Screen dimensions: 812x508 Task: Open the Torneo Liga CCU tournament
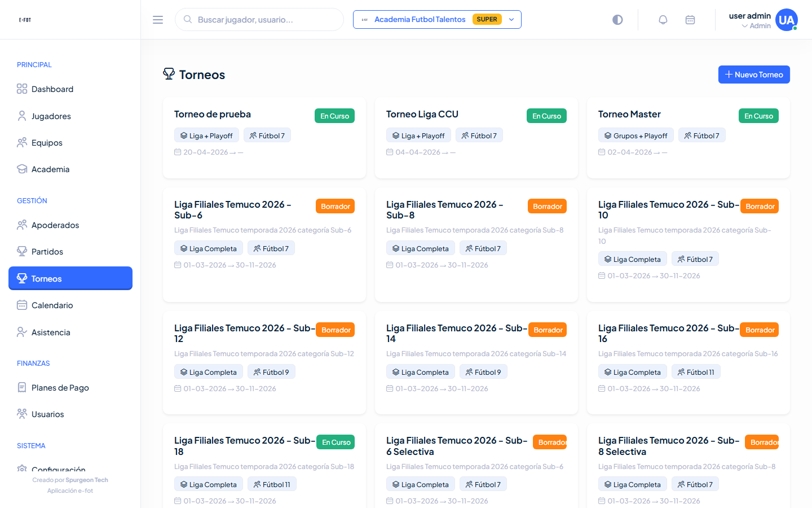tap(422, 115)
